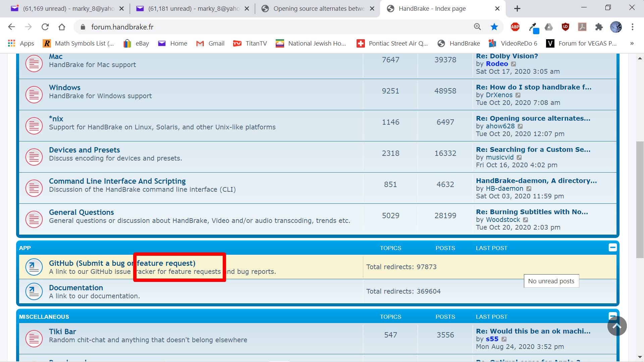Click the scroll-to-top round button
This screenshot has height=362, width=644.
(617, 326)
